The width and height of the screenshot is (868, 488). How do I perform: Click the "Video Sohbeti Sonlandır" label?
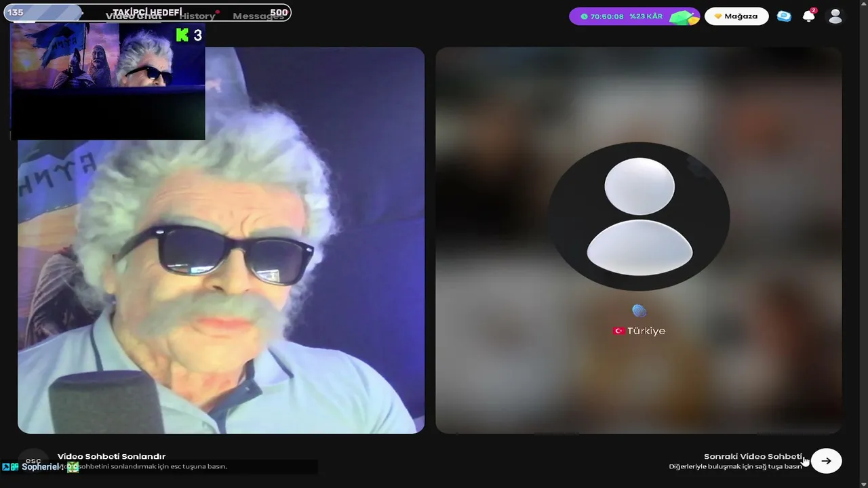pos(111,456)
